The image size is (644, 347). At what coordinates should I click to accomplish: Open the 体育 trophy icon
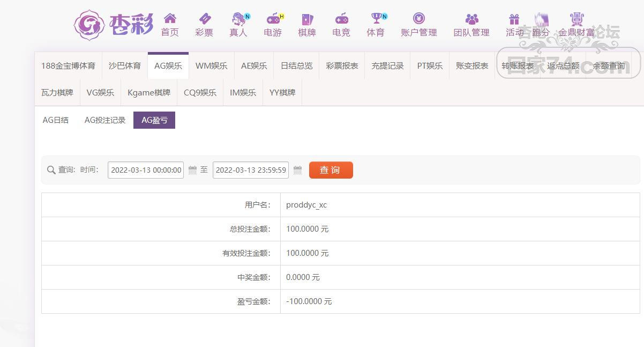pyautogui.click(x=376, y=19)
